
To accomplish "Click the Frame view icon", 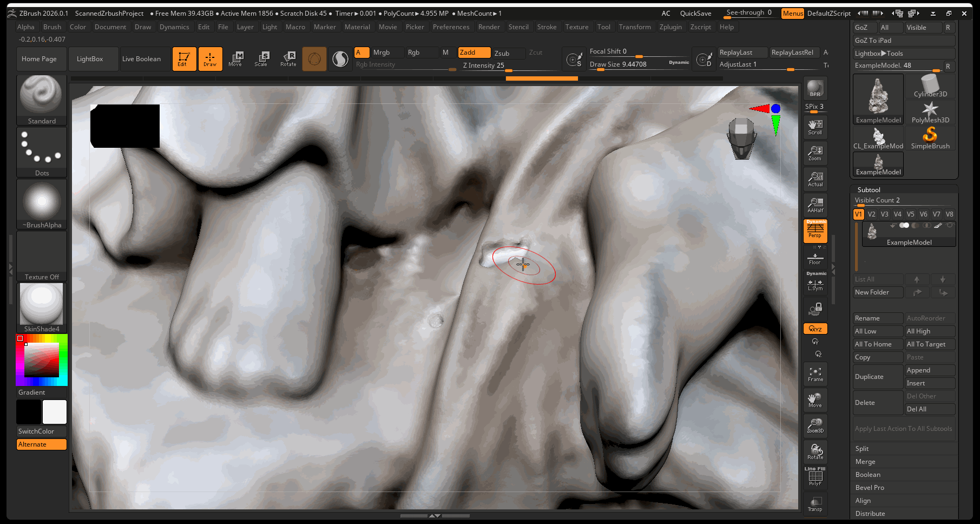I will pos(815,374).
